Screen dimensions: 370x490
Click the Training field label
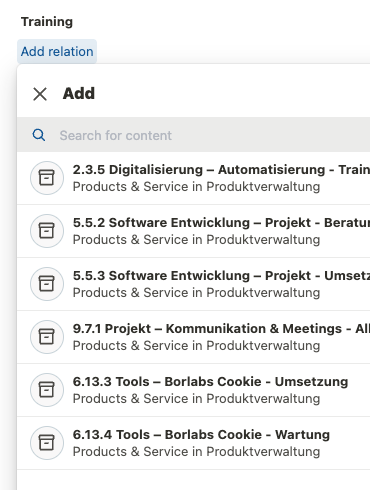pyautogui.click(x=47, y=22)
